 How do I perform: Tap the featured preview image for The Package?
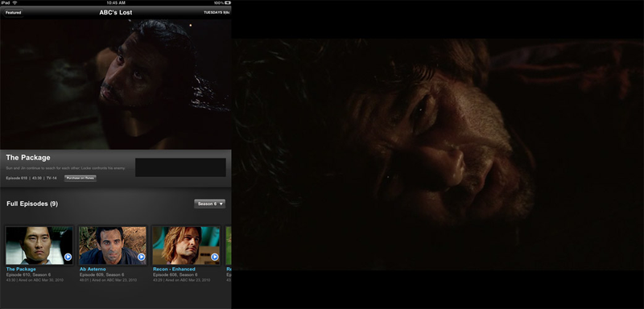tap(115, 84)
